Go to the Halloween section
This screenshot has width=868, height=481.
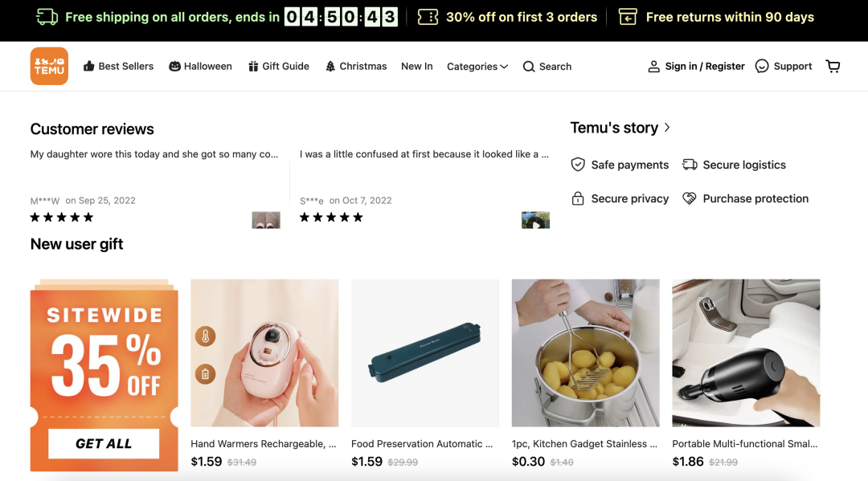[x=200, y=66]
